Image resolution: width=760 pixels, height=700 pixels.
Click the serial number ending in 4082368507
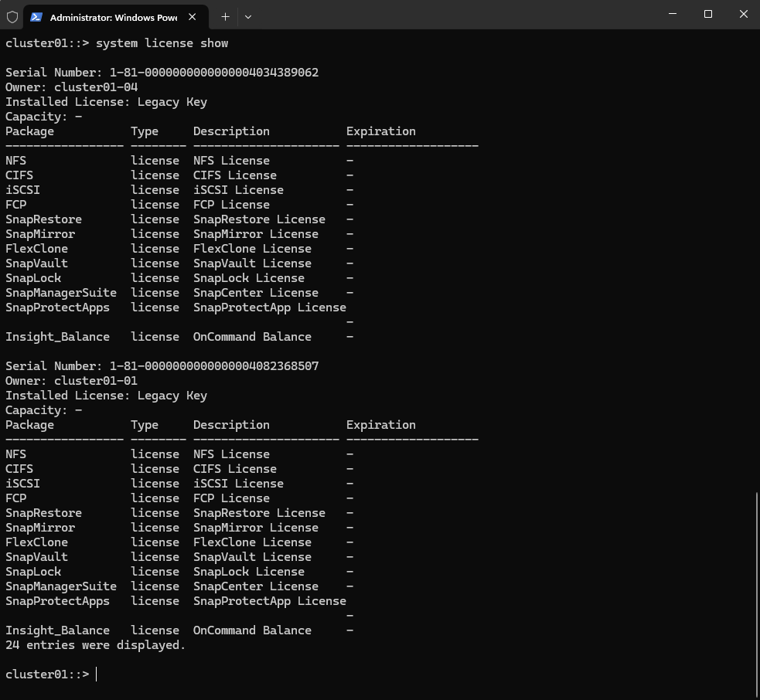pos(214,366)
